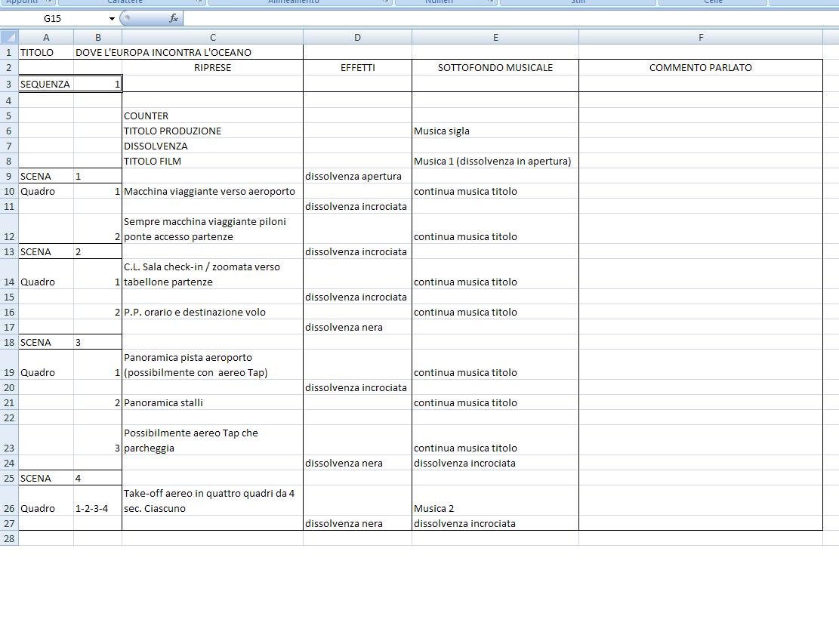This screenshot has height=644, width=839.
Task: Click the fx Insert Function icon
Action: tap(174, 18)
